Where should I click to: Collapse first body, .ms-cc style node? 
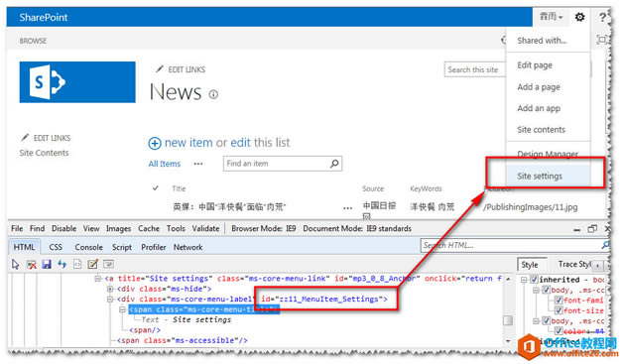537,290
